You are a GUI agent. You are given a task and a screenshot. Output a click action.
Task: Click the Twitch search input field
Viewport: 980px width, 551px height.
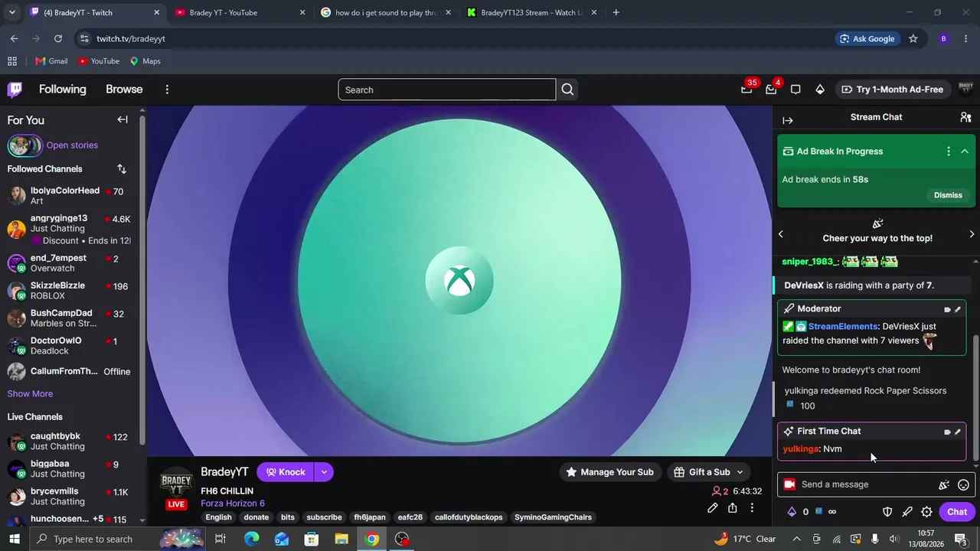click(446, 90)
